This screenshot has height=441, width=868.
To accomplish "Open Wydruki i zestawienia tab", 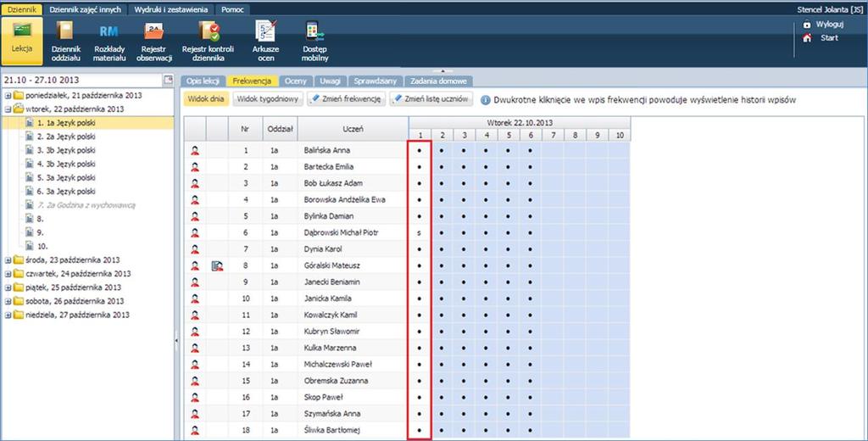I will (x=171, y=9).
